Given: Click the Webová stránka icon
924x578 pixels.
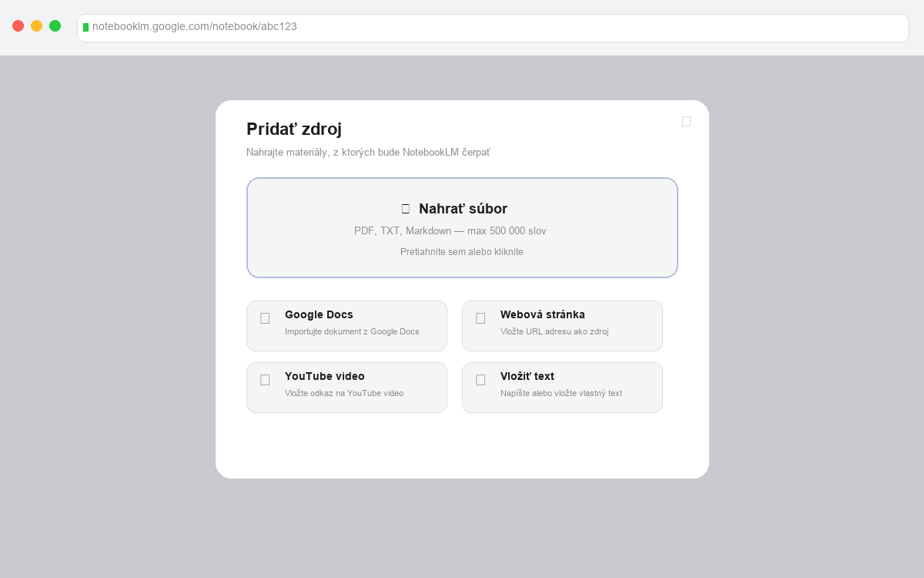Looking at the screenshot, I should pyautogui.click(x=480, y=318).
